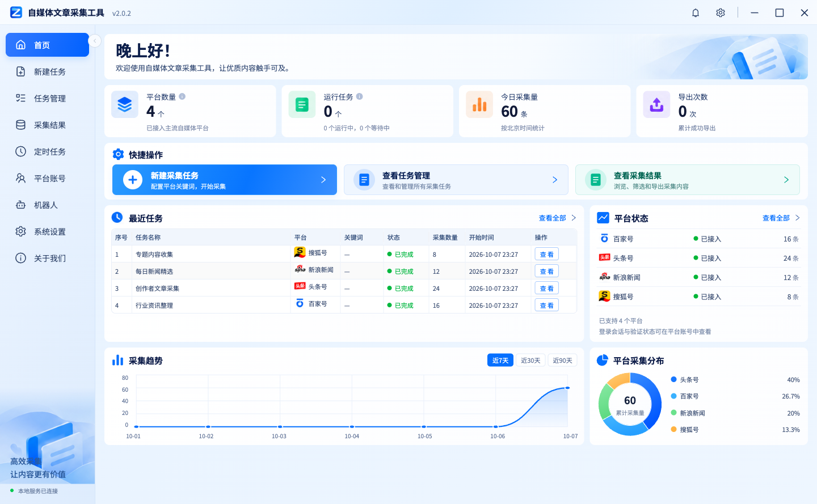
Task: Click the 头条号 row in 平台状态
Action: coord(699,258)
